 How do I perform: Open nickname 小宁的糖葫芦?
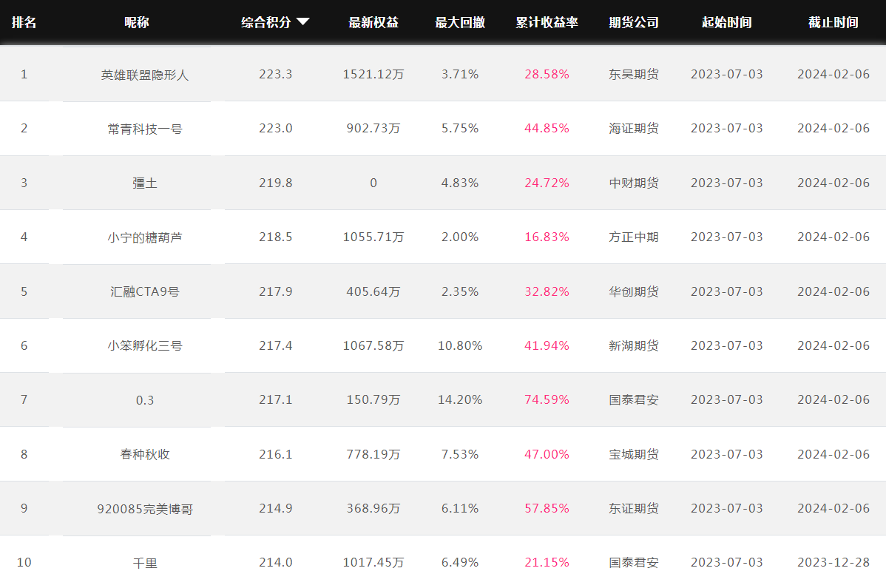point(145,237)
